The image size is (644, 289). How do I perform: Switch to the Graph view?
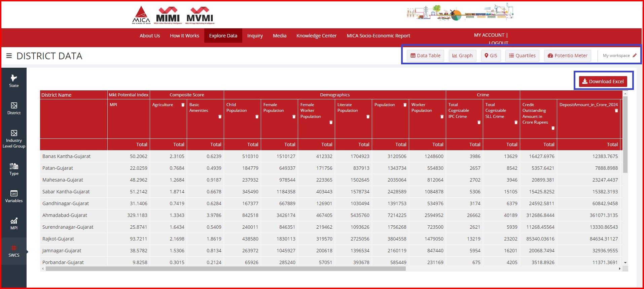point(462,56)
